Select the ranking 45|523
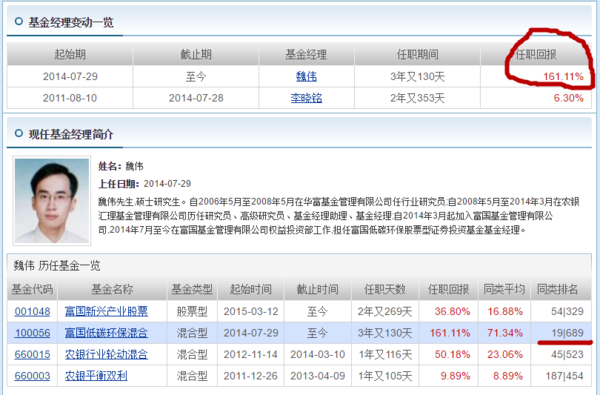600x395 pixels. click(x=567, y=354)
